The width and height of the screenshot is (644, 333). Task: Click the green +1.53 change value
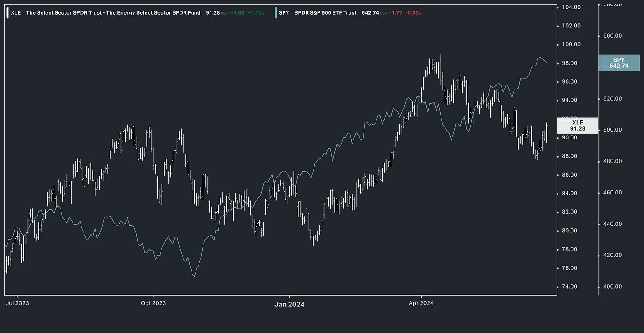238,13
